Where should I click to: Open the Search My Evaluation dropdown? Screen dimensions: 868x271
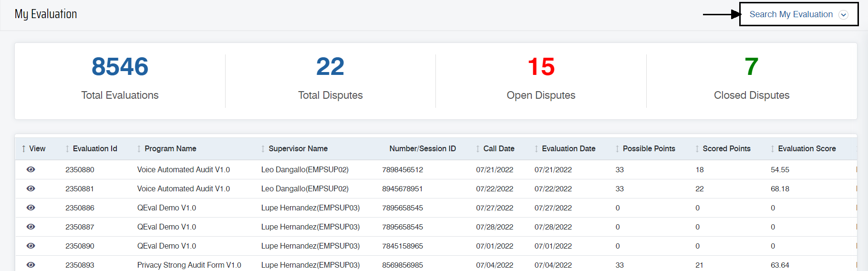(798, 14)
